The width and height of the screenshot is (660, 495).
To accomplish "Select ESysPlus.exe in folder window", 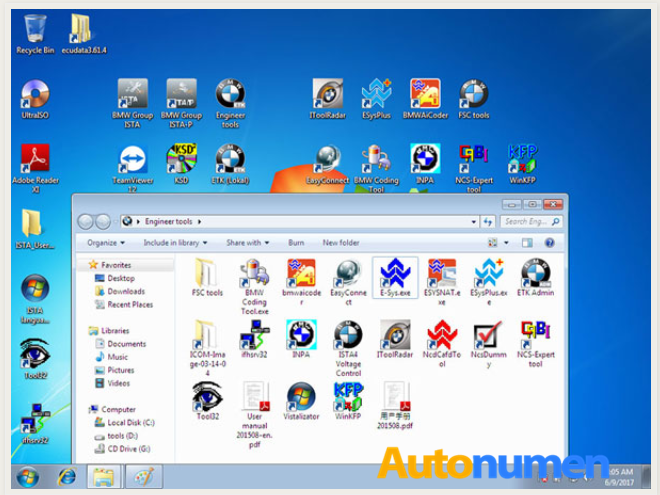I will point(489,282).
